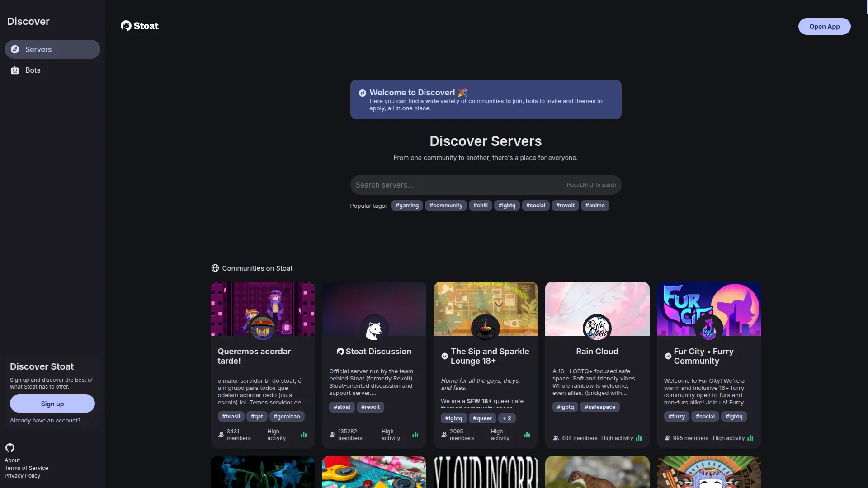Choose the #revolt popular tag
Image resolution: width=868 pixels, height=488 pixels.
coord(565,206)
